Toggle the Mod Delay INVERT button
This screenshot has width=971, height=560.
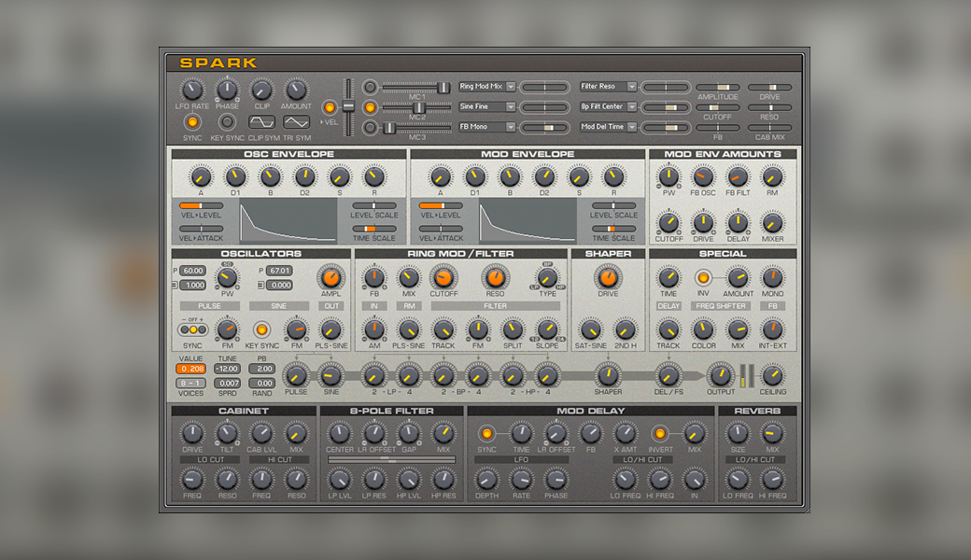coord(659,433)
